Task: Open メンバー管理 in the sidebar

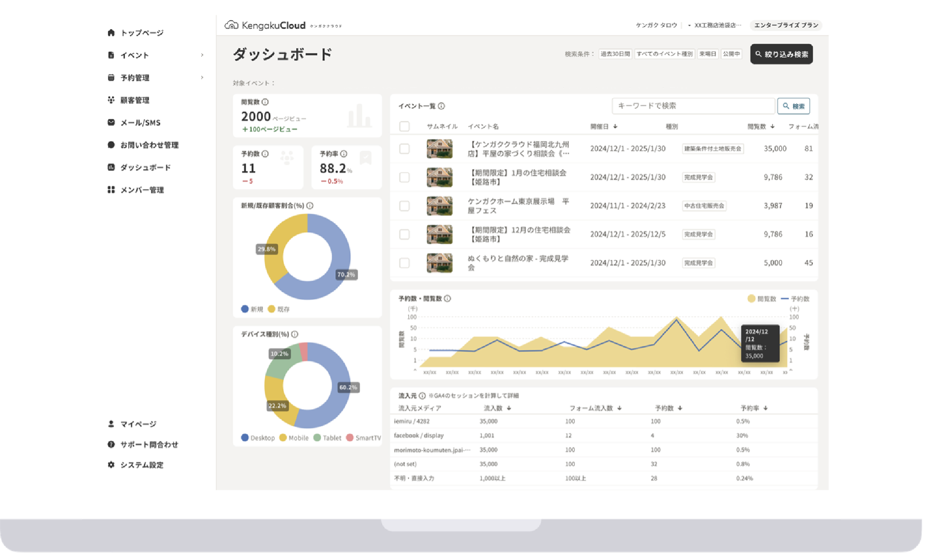Action: point(142,190)
